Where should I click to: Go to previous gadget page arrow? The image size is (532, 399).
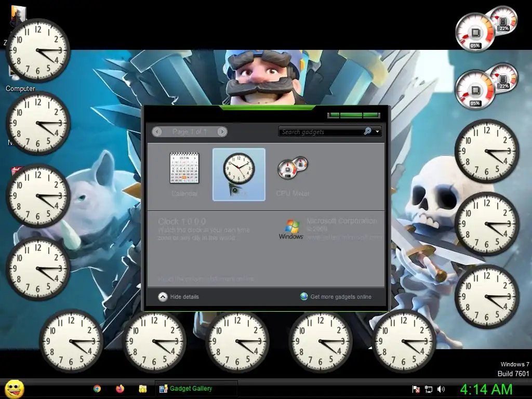click(x=157, y=131)
